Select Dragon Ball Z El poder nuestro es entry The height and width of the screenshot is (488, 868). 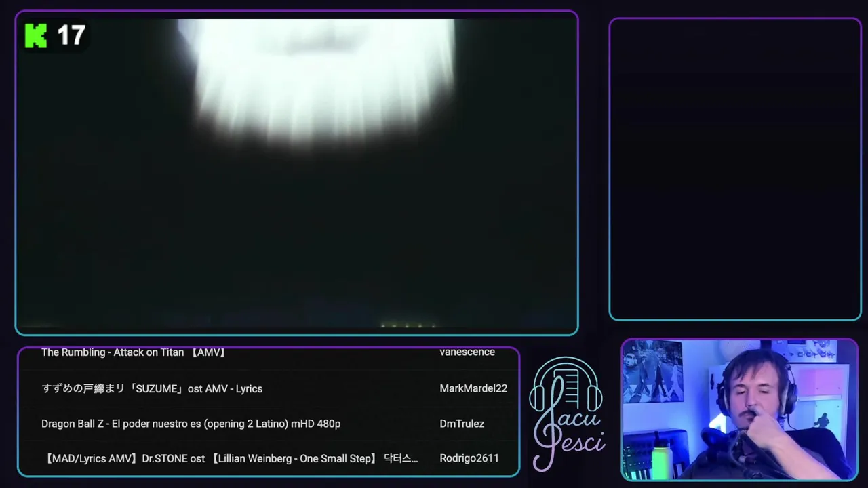point(191,424)
